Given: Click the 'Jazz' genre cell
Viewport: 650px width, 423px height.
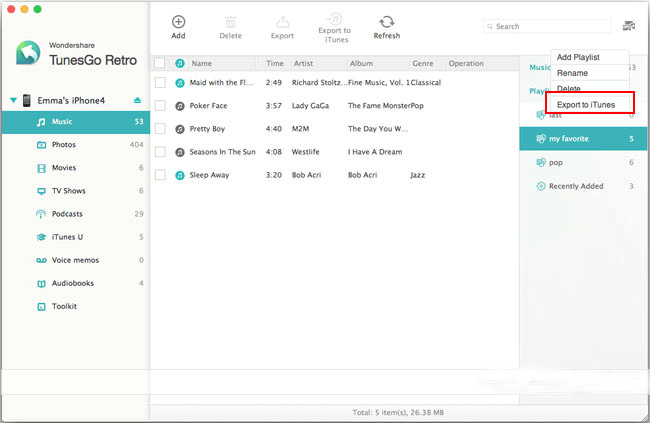Looking at the screenshot, I should point(418,175).
